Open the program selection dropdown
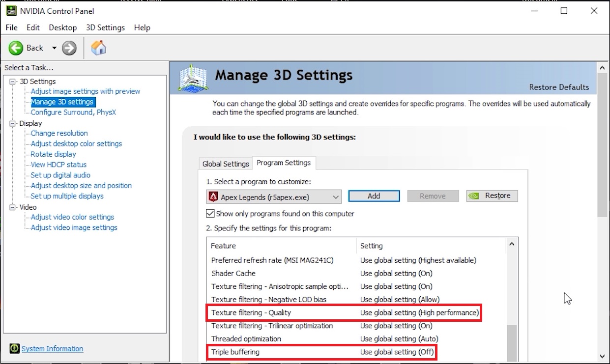The image size is (610, 364). 336,197
